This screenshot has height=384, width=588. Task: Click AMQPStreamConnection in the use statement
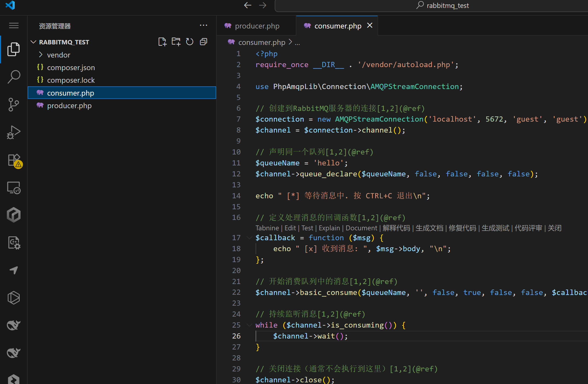click(415, 87)
